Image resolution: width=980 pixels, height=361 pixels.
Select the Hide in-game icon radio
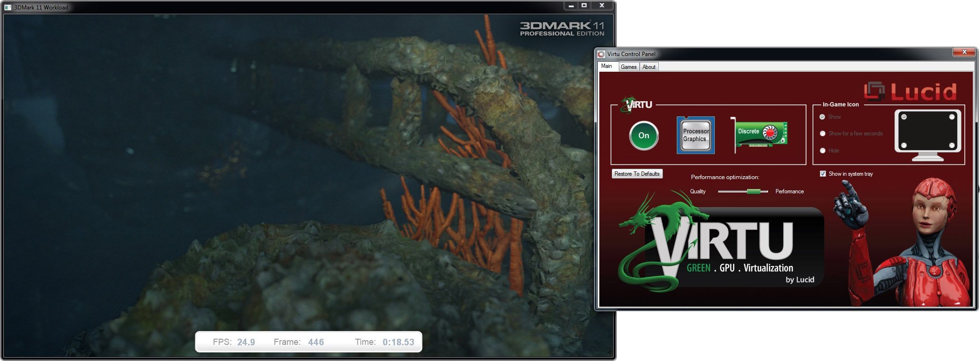(823, 151)
